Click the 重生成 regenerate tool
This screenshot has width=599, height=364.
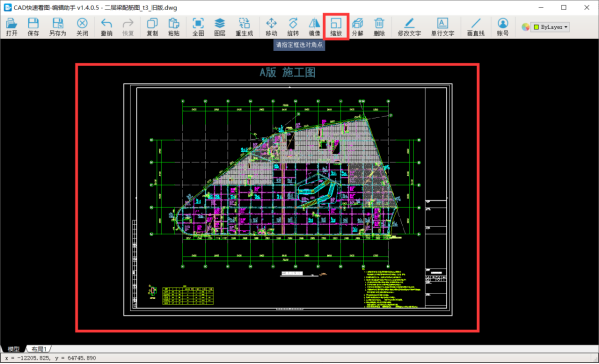pyautogui.click(x=244, y=27)
